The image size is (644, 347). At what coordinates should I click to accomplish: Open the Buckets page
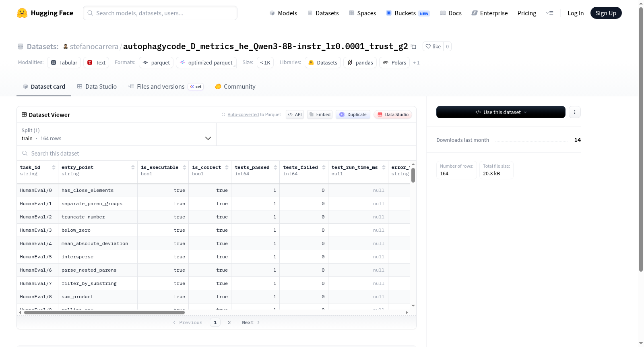coord(408,13)
